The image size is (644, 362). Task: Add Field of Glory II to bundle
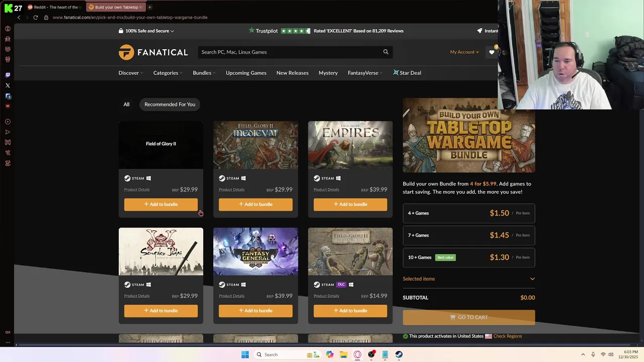point(161,204)
